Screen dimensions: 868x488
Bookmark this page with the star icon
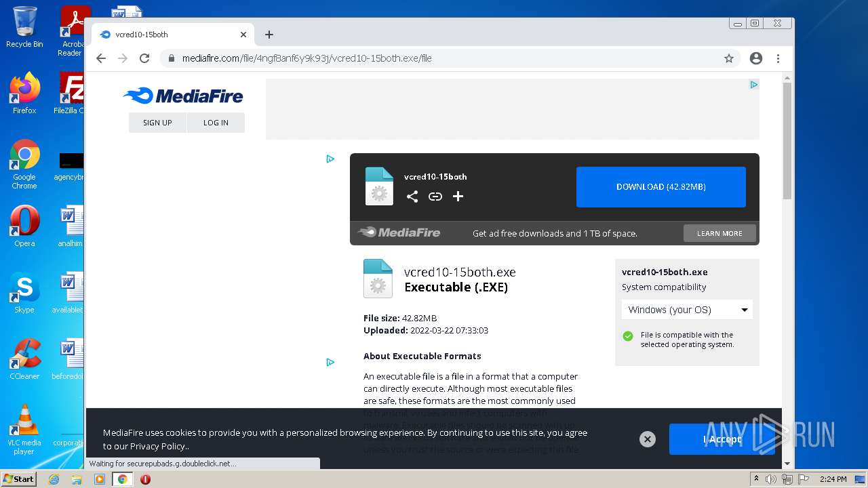729,58
